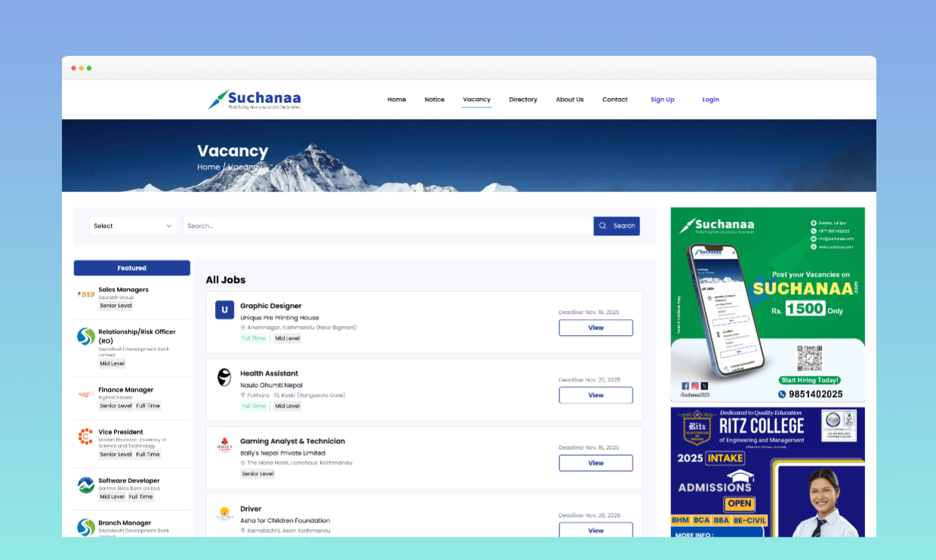936x560 pixels.
Task: Click the Suchanaa logo in header
Action: (254, 100)
